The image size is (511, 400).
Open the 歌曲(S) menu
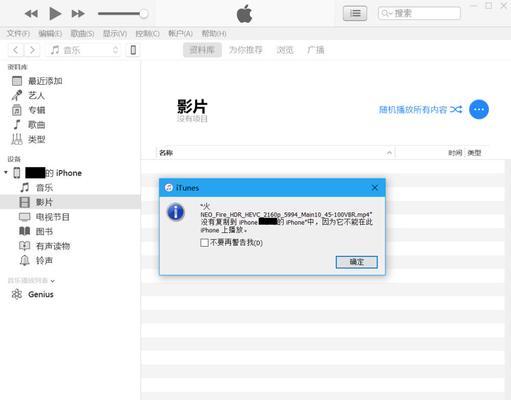pyautogui.click(x=82, y=34)
